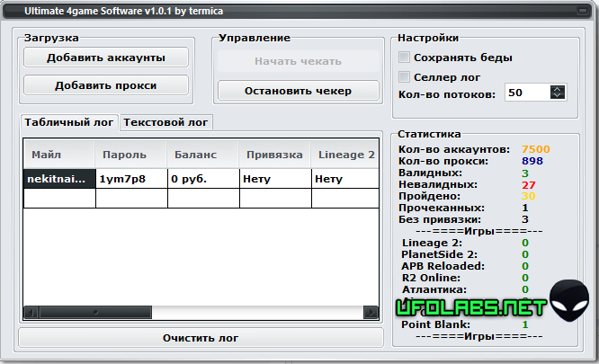
Task: Select the Нету cell under Привязка
Action: pos(275,179)
